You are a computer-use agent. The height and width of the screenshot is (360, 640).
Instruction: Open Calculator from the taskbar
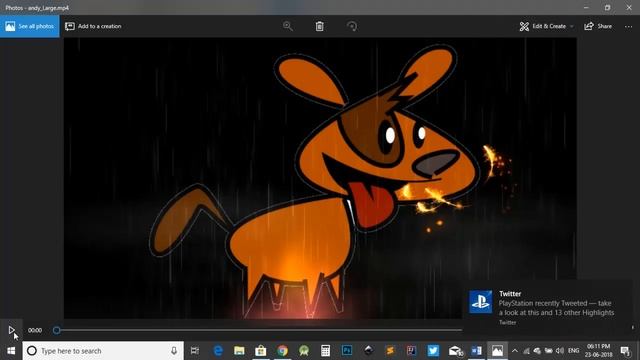325,351
